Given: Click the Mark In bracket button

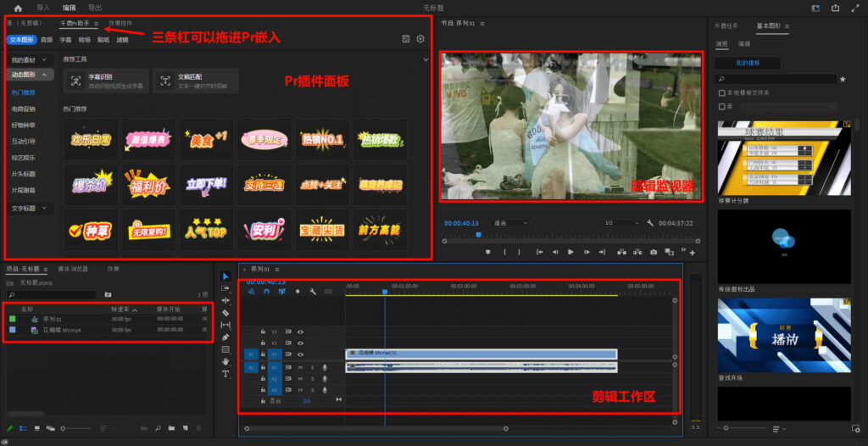Looking at the screenshot, I should [505, 252].
